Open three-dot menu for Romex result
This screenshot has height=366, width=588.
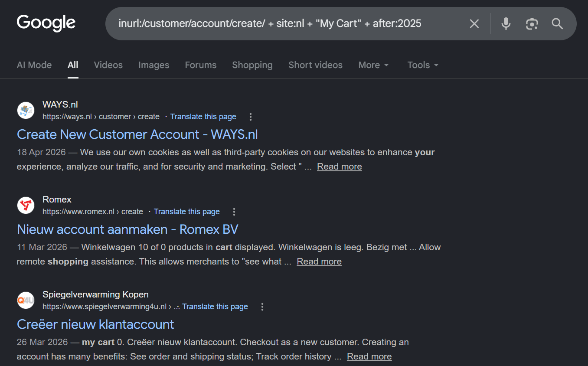[x=234, y=212]
